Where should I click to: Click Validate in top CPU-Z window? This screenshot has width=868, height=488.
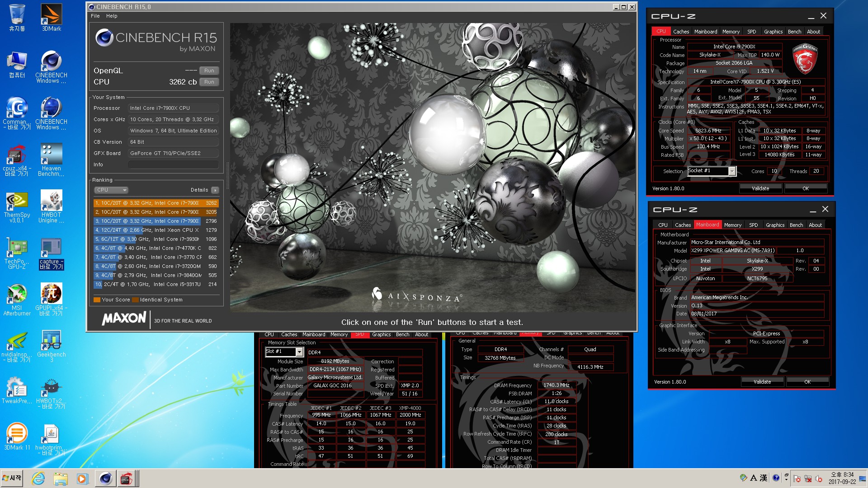[760, 188]
